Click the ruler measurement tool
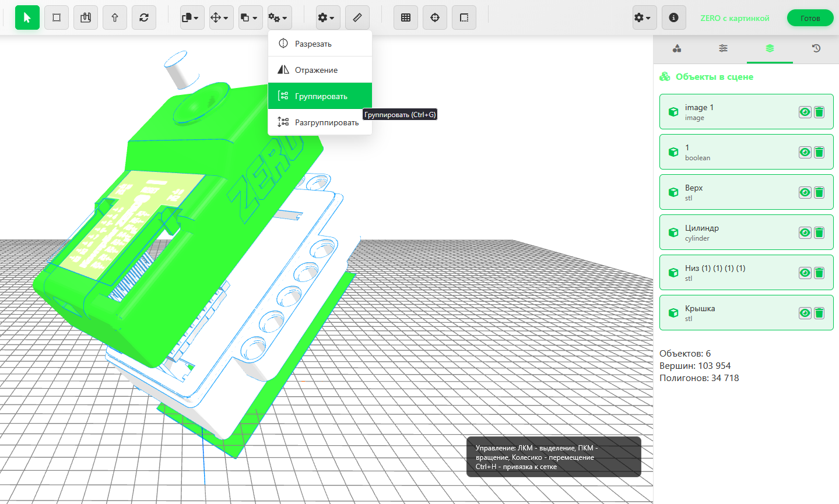This screenshot has height=504, width=839. pyautogui.click(x=357, y=17)
